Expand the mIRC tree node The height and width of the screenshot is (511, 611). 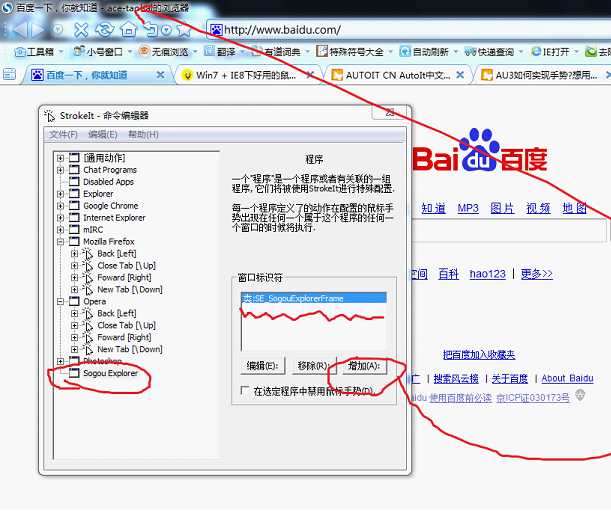(x=60, y=230)
